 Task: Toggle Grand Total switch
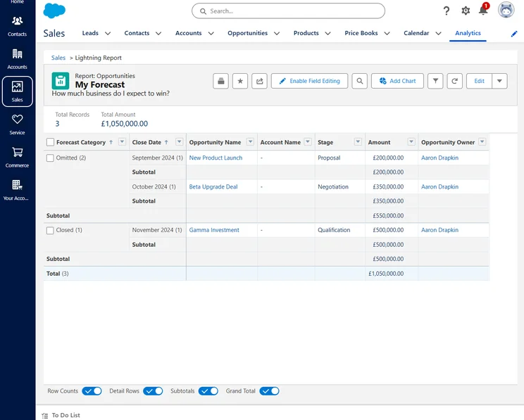coord(269,391)
